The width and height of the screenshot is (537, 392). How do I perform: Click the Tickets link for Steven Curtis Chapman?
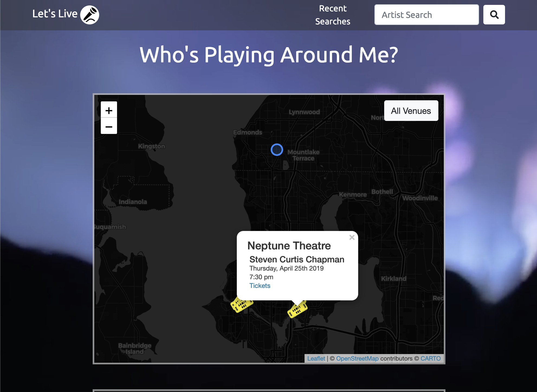[x=260, y=286]
